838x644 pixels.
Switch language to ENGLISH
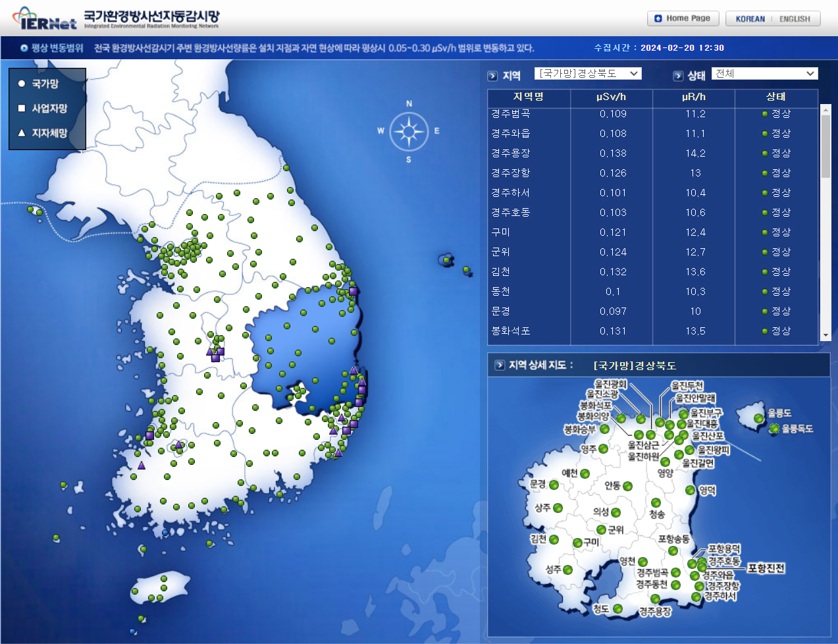click(795, 19)
